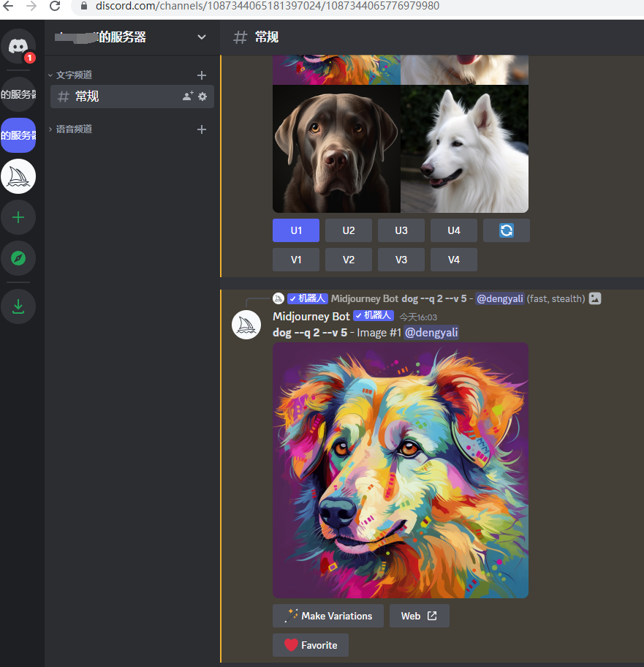The image size is (644, 667).
Task: Mark image with the Favorite heart button
Action: pos(310,645)
